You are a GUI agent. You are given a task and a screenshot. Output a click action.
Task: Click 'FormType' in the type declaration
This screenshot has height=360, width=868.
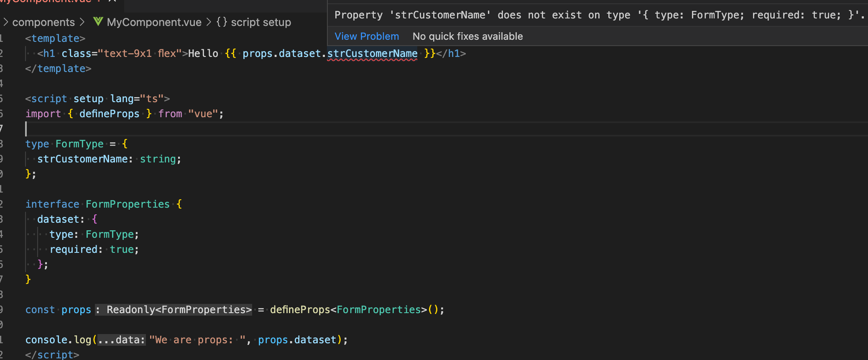79,144
